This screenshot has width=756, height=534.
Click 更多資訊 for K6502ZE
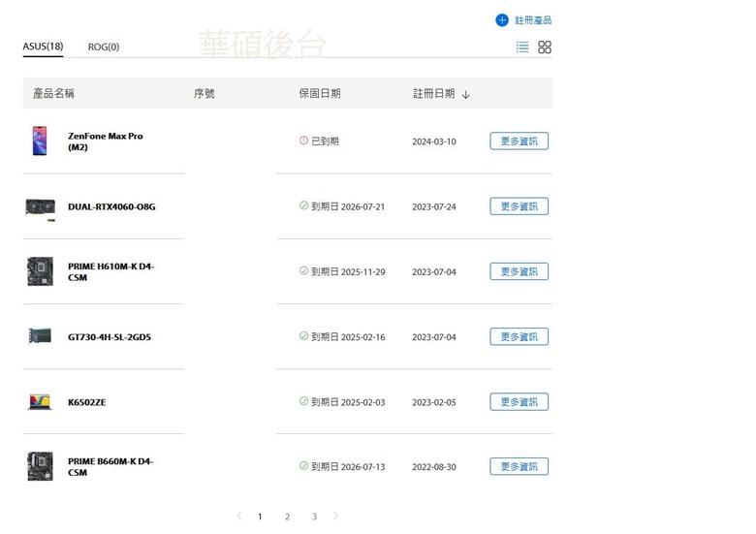[x=519, y=401]
